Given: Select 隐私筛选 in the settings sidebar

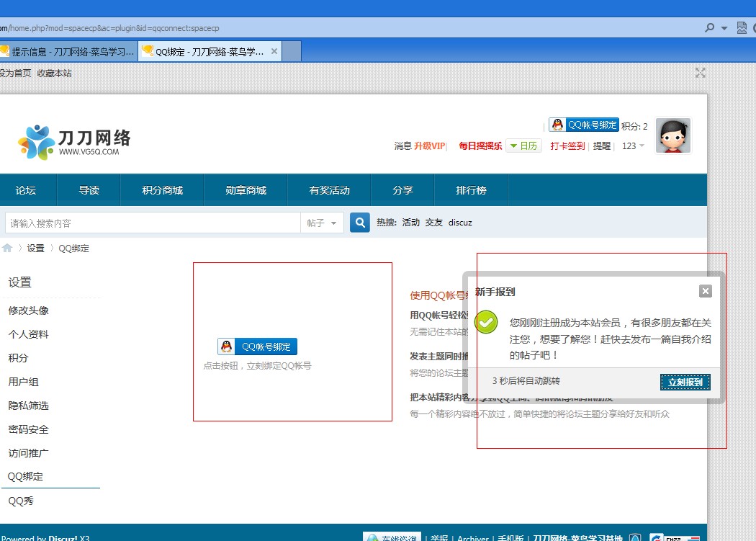Looking at the screenshot, I should (29, 406).
